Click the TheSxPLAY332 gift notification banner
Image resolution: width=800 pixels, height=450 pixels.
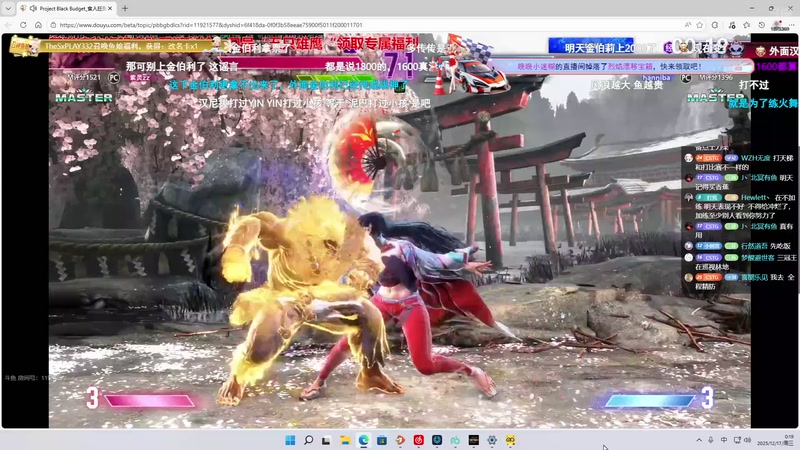pos(117,46)
